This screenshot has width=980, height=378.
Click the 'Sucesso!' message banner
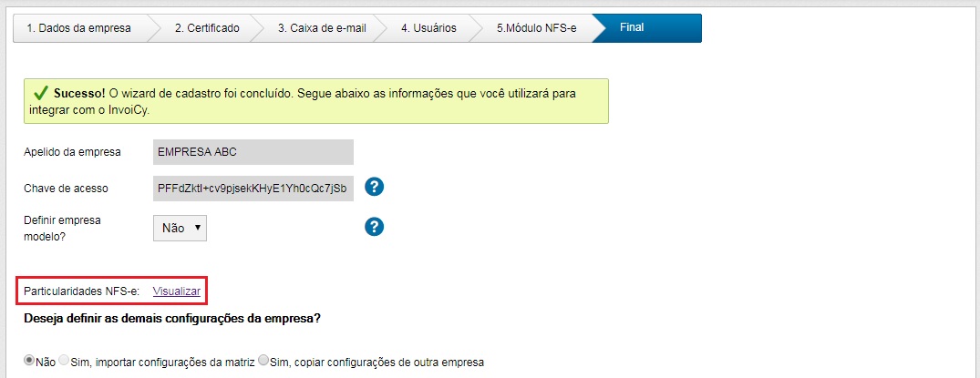(x=315, y=100)
